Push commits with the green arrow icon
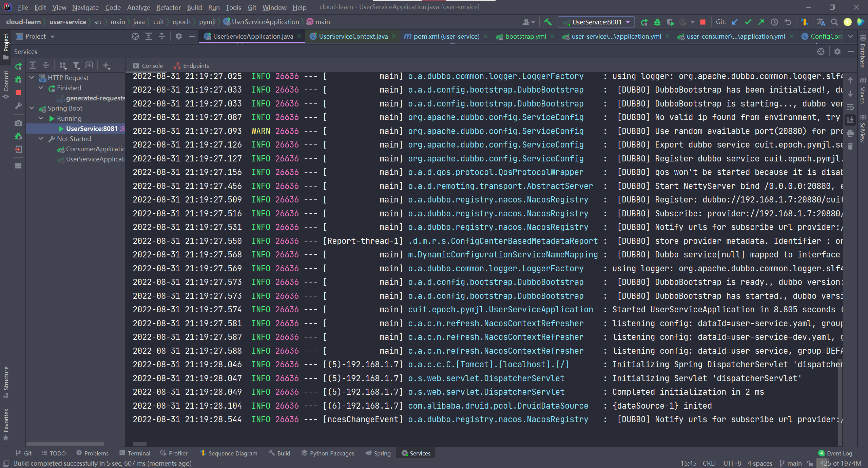 [x=761, y=22]
